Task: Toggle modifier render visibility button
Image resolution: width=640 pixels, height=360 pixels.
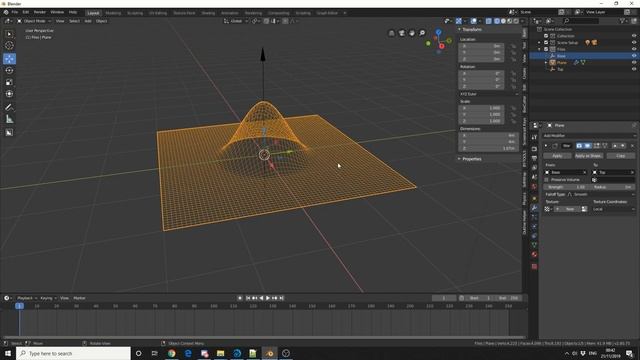Action: 579,146
